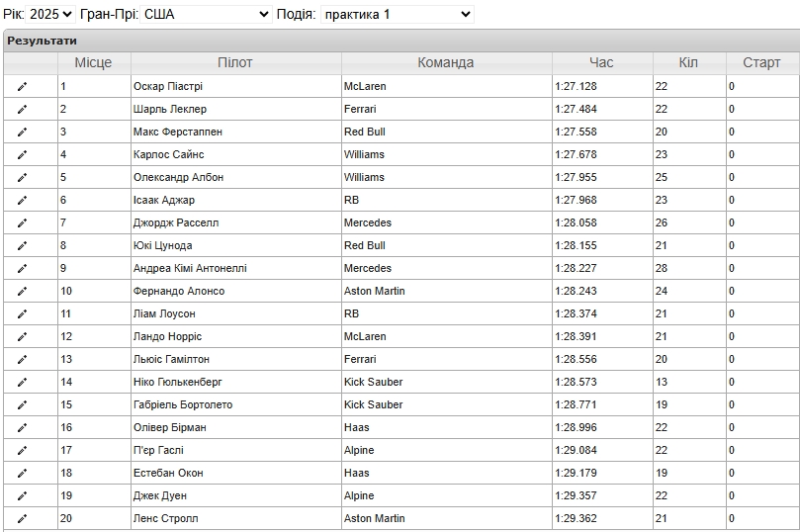The image size is (800, 532).
Task: Click the Кіл column header
Action: (x=688, y=62)
